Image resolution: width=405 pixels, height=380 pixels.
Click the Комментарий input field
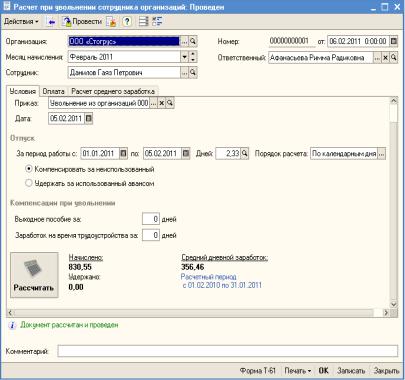pos(228,351)
